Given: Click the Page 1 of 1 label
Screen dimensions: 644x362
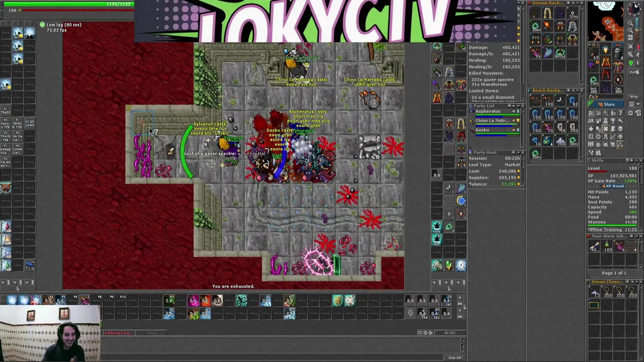Looking at the screenshot, I should pos(614,273).
